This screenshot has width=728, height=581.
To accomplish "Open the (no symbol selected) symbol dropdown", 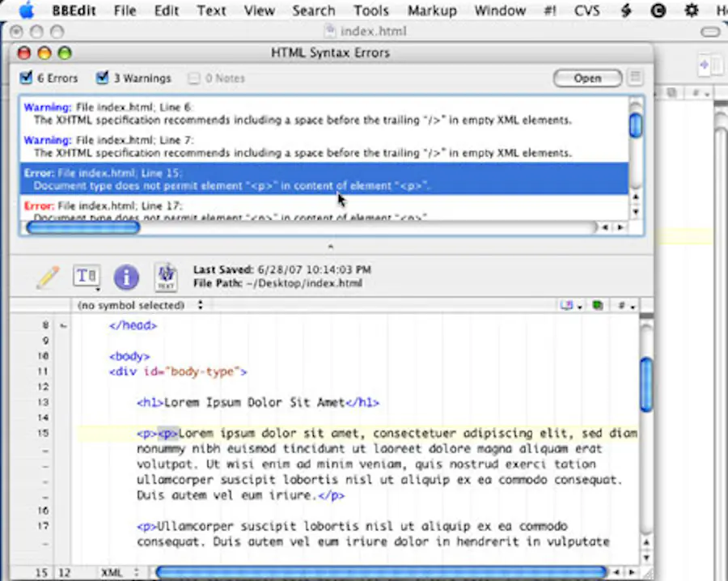I will click(135, 305).
